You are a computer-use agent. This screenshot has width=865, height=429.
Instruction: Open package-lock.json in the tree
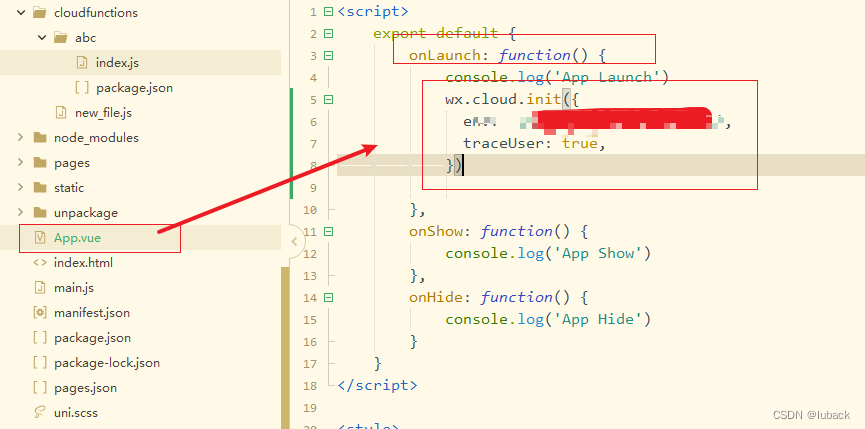click(107, 363)
